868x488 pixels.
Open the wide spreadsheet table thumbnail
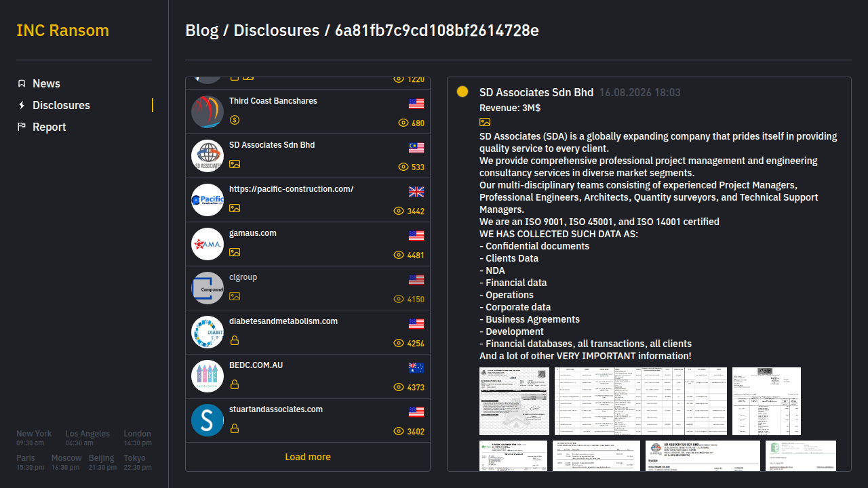tap(641, 401)
